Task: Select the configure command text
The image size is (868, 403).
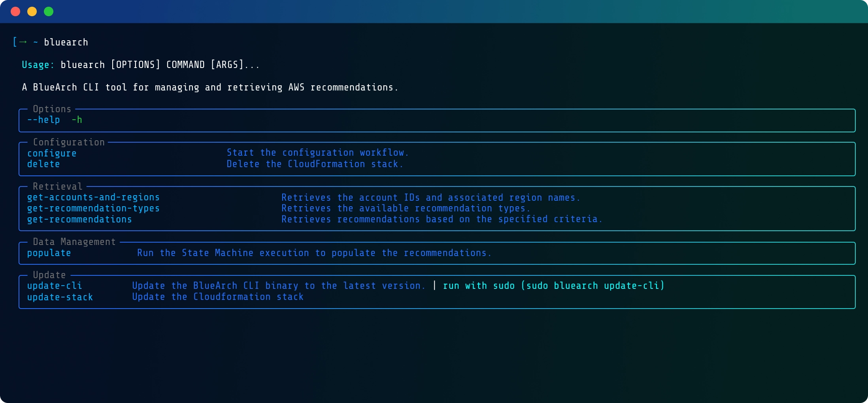Action: point(52,153)
